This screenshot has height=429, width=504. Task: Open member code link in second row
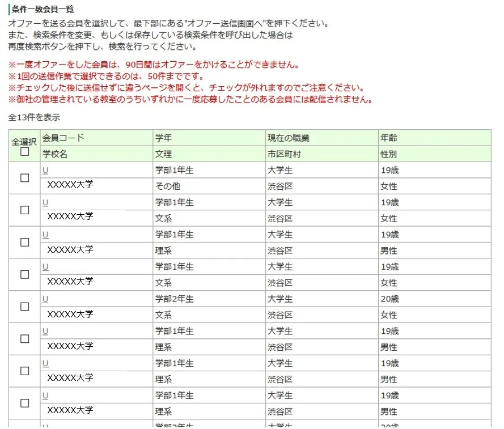click(x=45, y=202)
